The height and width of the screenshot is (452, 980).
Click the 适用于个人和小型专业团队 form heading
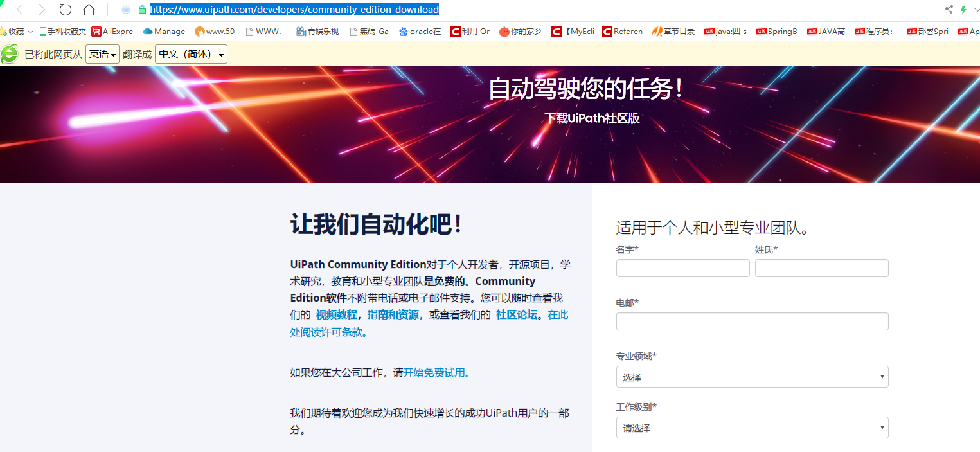tap(712, 228)
